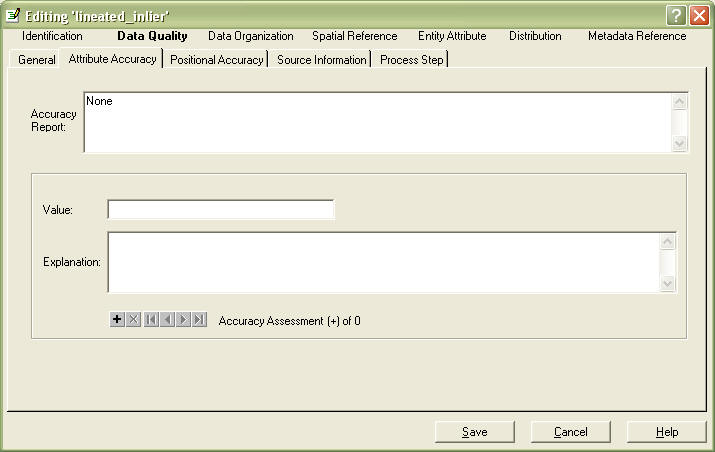
Task: Click the delete record X icon
Action: (x=133, y=319)
